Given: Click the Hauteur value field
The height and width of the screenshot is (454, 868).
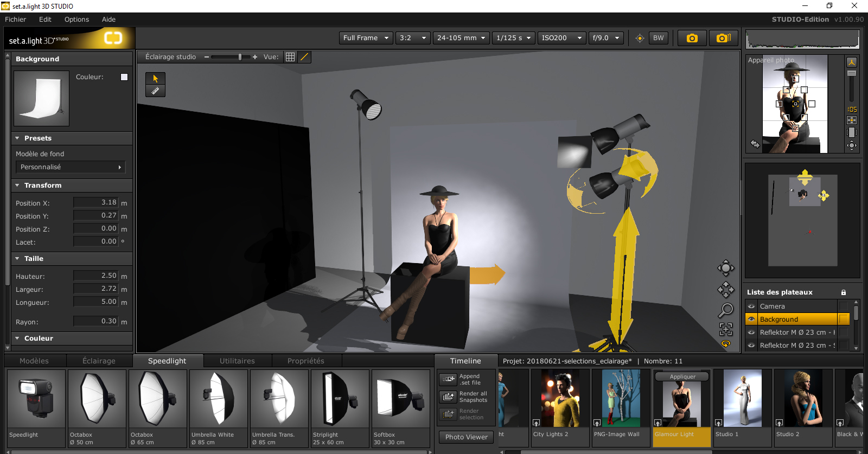Looking at the screenshot, I should 95,276.
